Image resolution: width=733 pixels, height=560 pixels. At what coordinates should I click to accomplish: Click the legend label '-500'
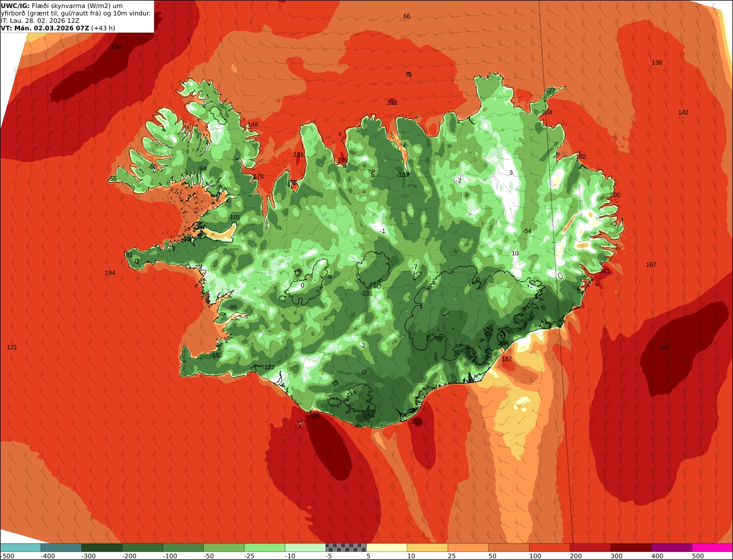click(7, 556)
